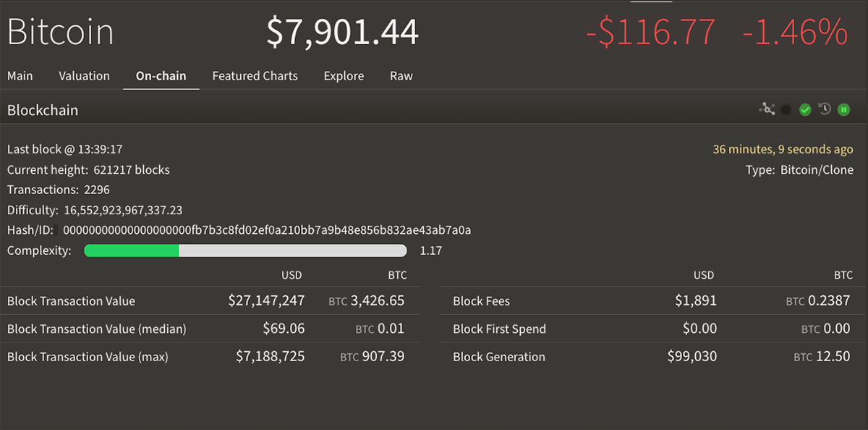Toggle the dot indicator next to network icon
Image resolution: width=868 pixels, height=430 pixels.
point(786,109)
